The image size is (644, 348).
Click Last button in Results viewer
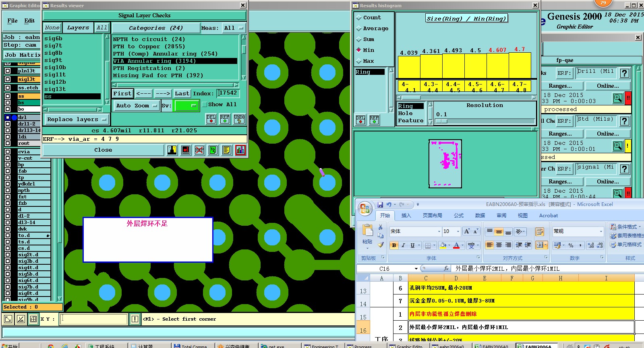click(x=182, y=93)
